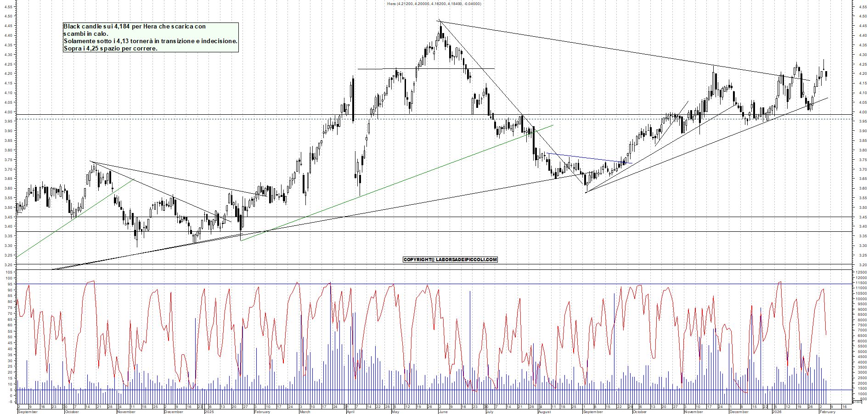The image size is (868, 414).
Task: Select the 2025 year marker on time axis
Action: 209,412
